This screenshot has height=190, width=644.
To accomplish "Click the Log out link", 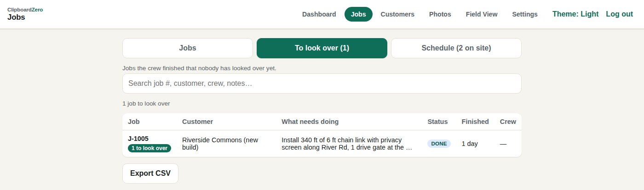I will [x=619, y=14].
